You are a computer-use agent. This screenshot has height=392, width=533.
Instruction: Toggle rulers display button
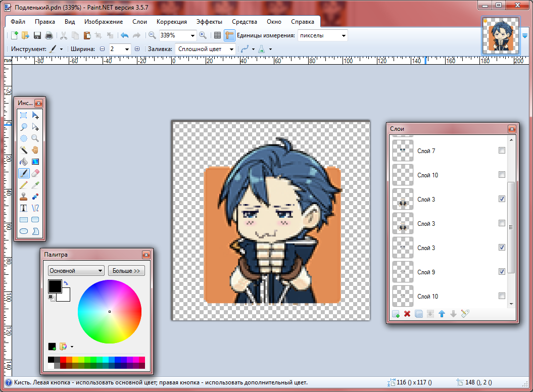coord(229,35)
